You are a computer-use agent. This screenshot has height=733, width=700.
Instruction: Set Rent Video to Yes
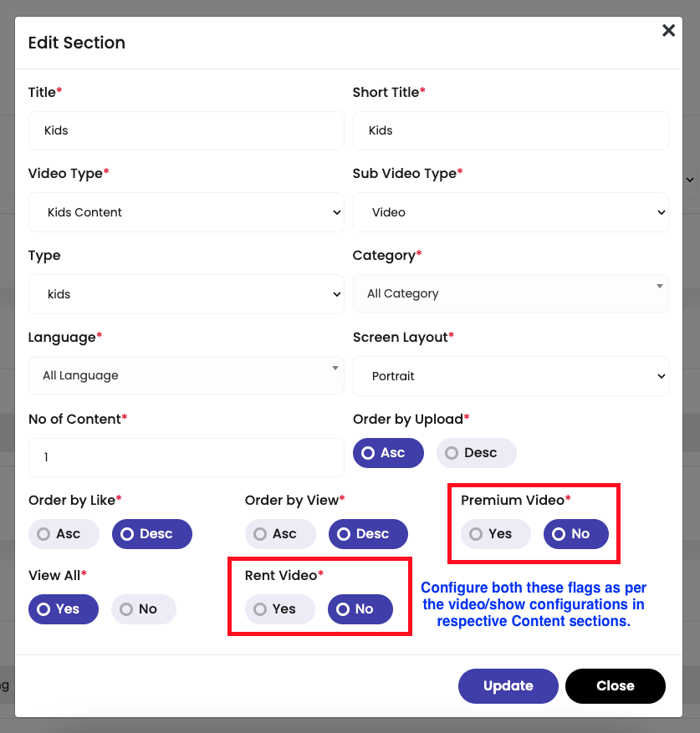click(280, 609)
